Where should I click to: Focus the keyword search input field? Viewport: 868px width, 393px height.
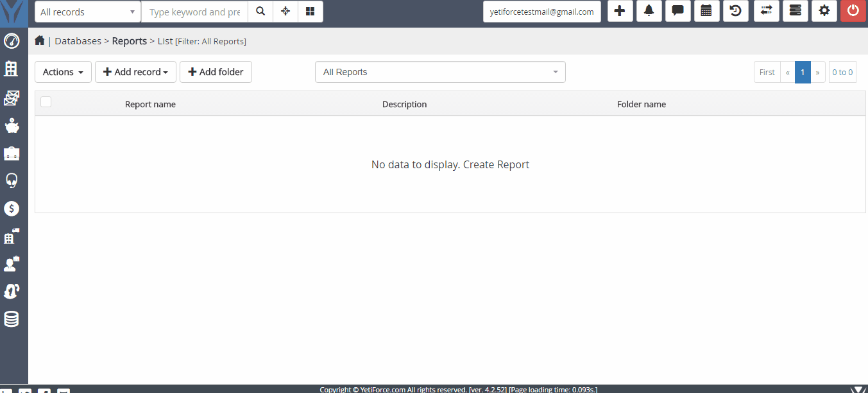194,12
